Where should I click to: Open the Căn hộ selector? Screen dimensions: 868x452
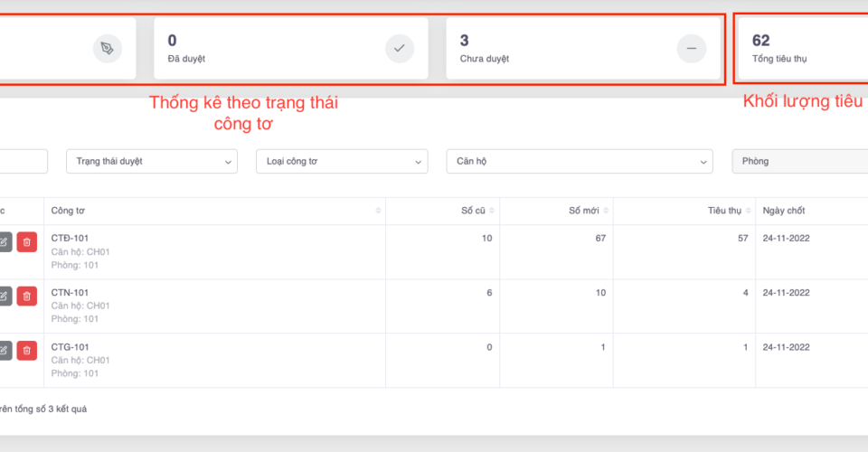point(579,161)
